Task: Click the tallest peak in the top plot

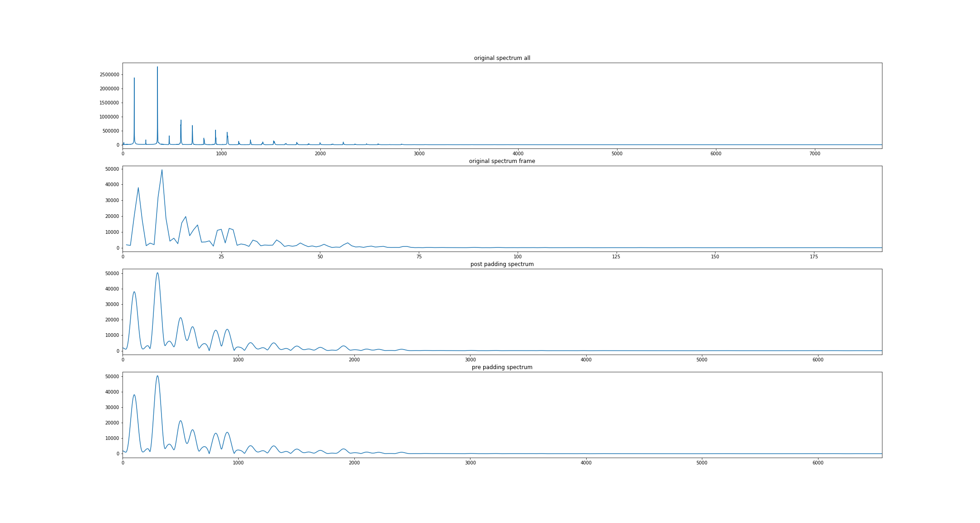Action: [x=157, y=68]
